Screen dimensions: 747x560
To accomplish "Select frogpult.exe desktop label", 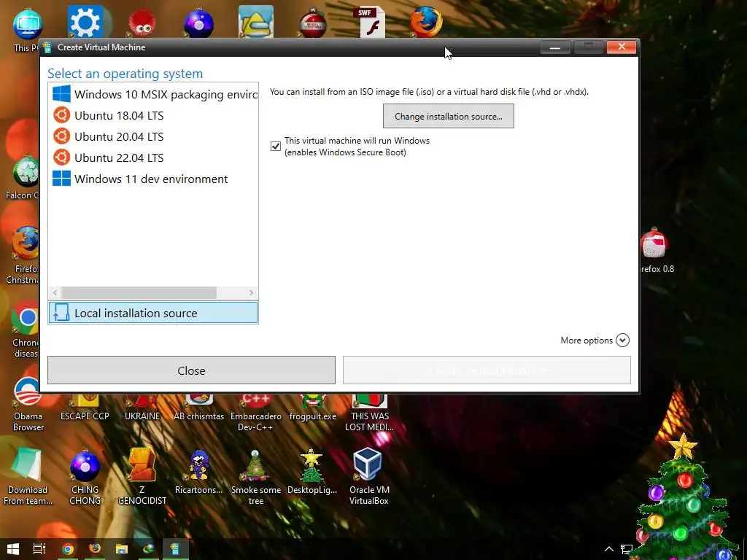I will pos(312,416).
